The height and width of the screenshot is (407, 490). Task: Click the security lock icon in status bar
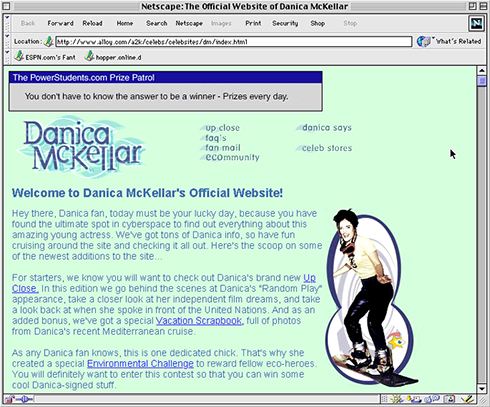point(9,399)
